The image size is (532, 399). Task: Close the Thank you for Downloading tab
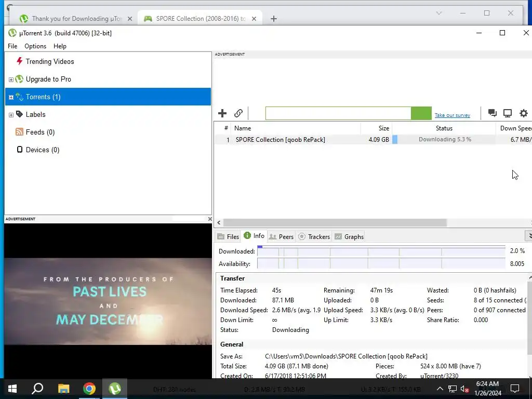pyautogui.click(x=129, y=19)
